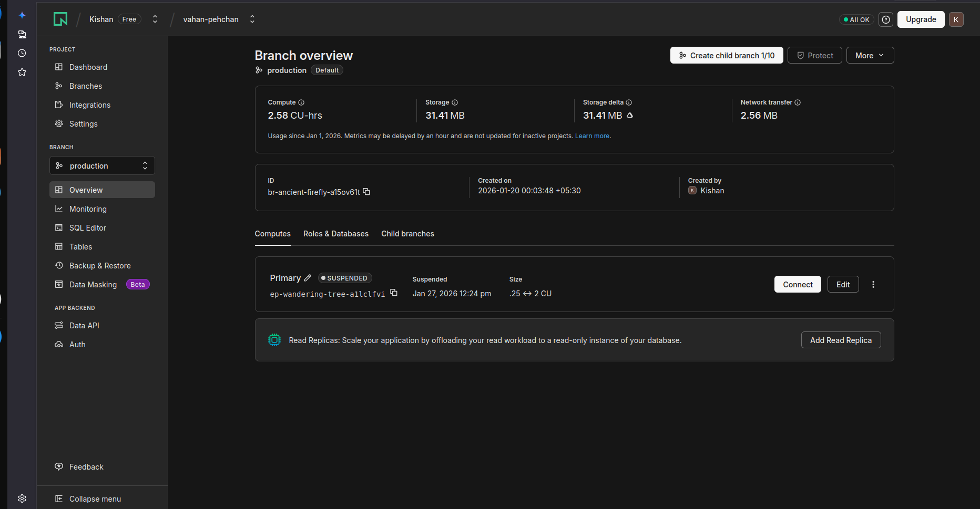The image size is (980, 509).
Task: Click the Neon logo in header
Action: point(60,19)
